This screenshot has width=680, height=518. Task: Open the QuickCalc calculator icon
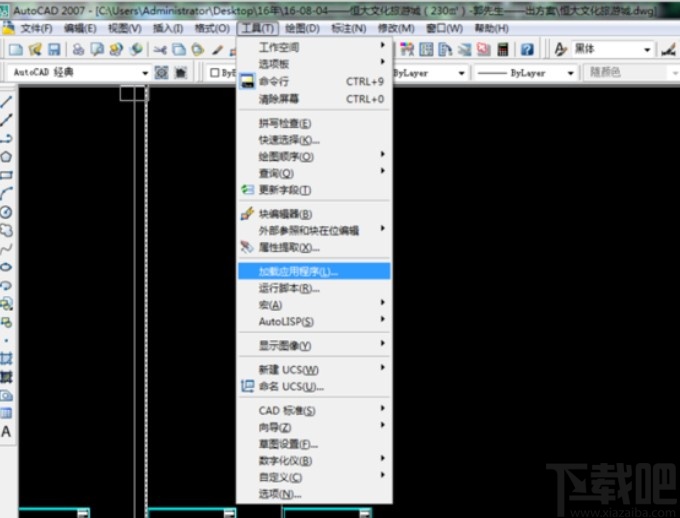click(503, 49)
